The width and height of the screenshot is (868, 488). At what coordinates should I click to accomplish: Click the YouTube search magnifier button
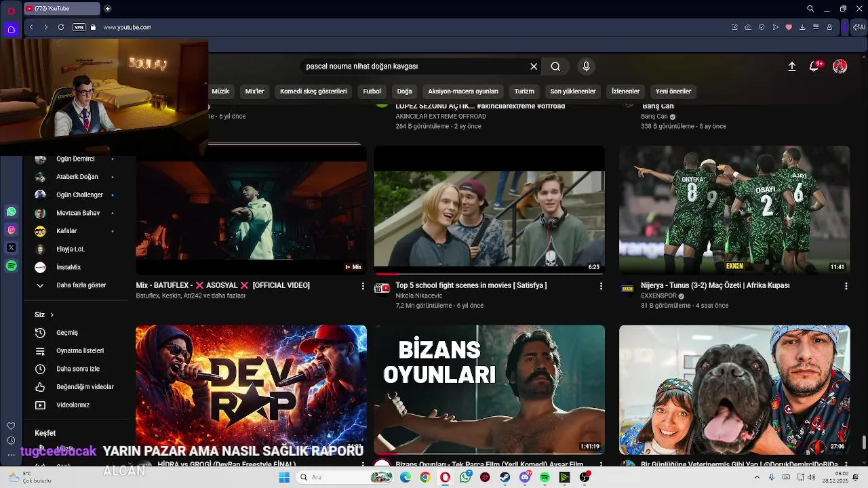555,66
